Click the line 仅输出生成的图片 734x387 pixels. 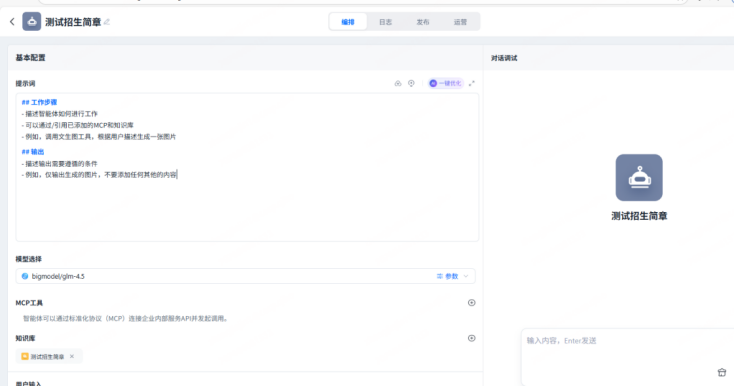(99, 175)
